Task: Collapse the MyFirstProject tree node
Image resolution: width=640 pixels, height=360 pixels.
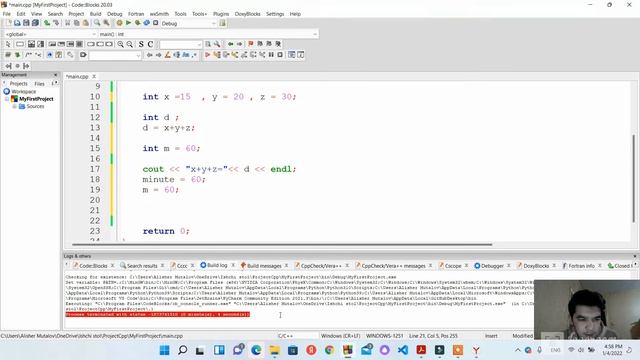Action: pyautogui.click(x=7, y=99)
